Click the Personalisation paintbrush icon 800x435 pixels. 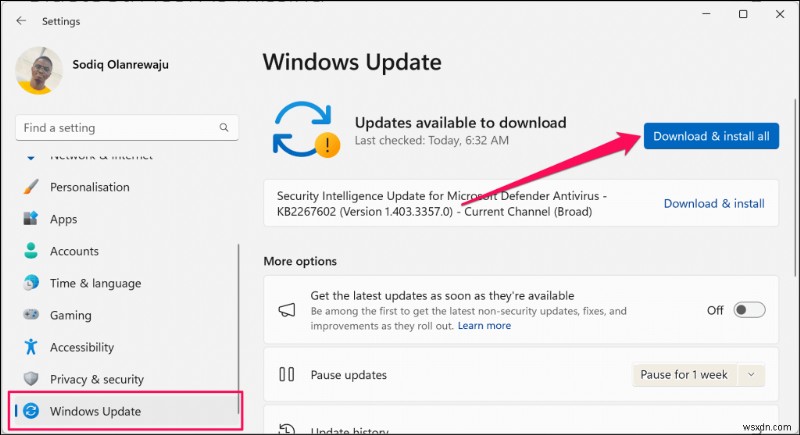pos(31,187)
